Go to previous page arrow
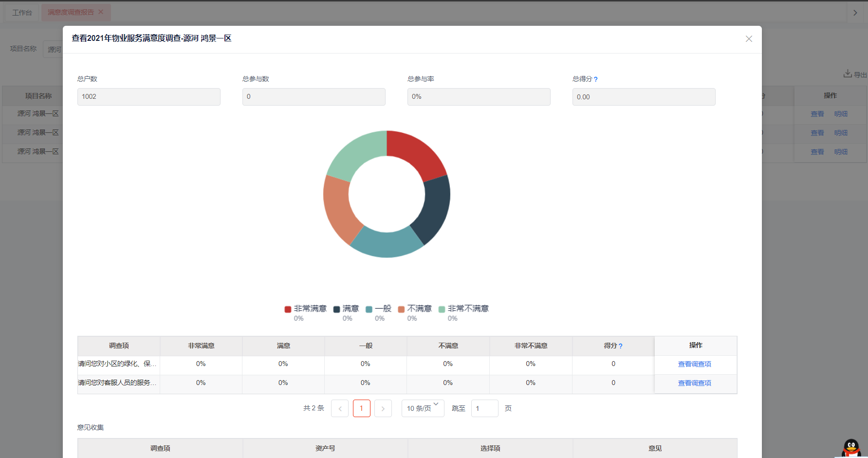 pos(340,408)
